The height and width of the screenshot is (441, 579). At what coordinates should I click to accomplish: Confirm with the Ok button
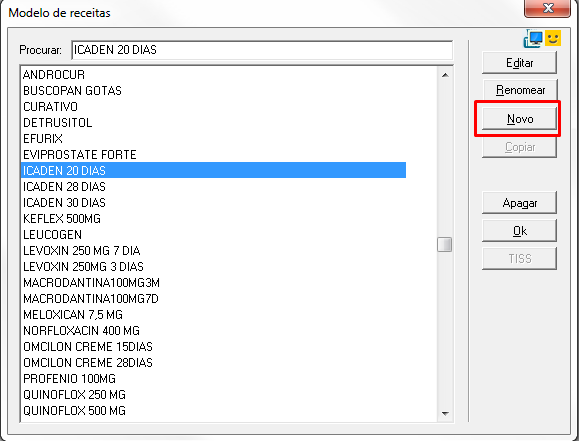click(x=519, y=231)
